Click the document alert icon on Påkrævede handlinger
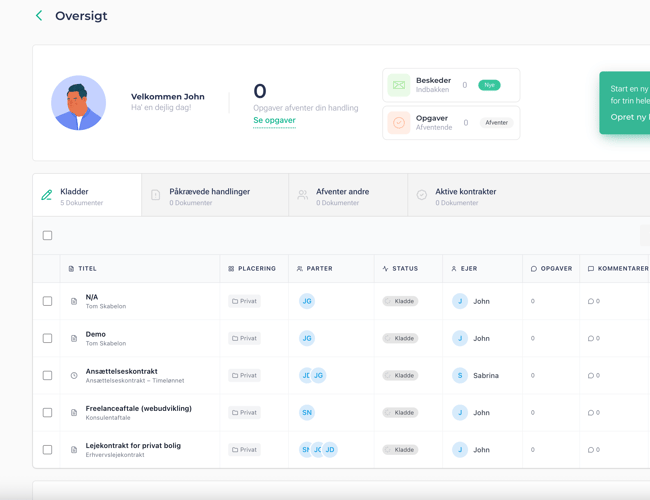The height and width of the screenshot is (500, 650). click(x=155, y=195)
